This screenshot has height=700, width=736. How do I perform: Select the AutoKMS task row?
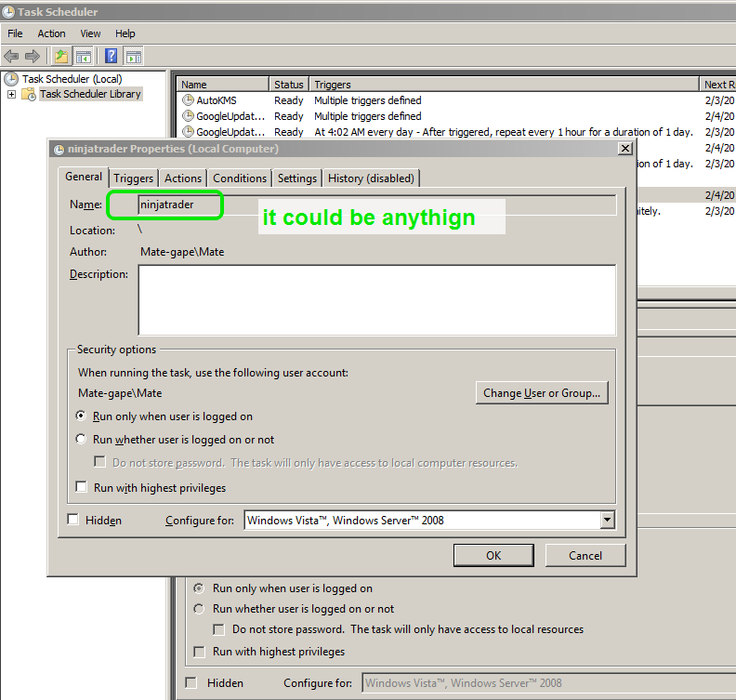click(455, 100)
